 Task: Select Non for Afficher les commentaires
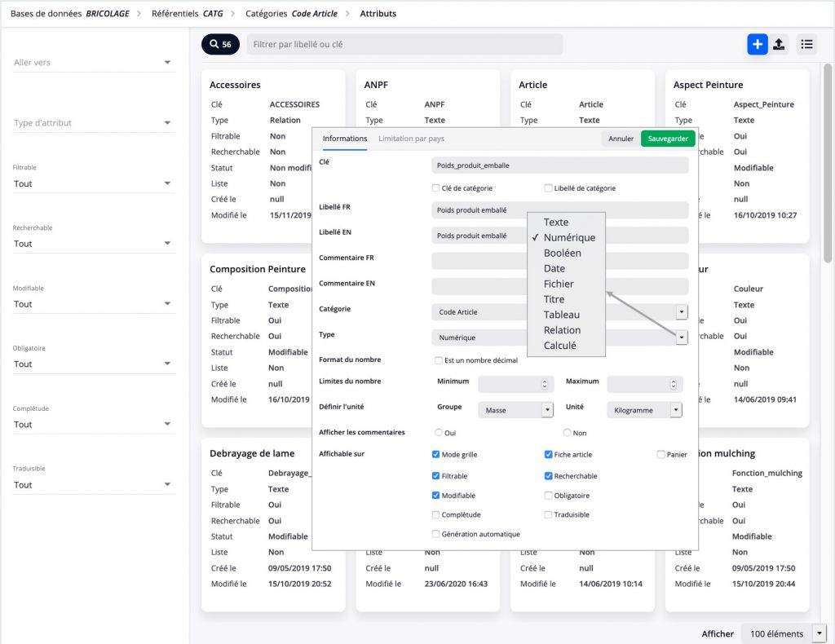[x=568, y=433]
